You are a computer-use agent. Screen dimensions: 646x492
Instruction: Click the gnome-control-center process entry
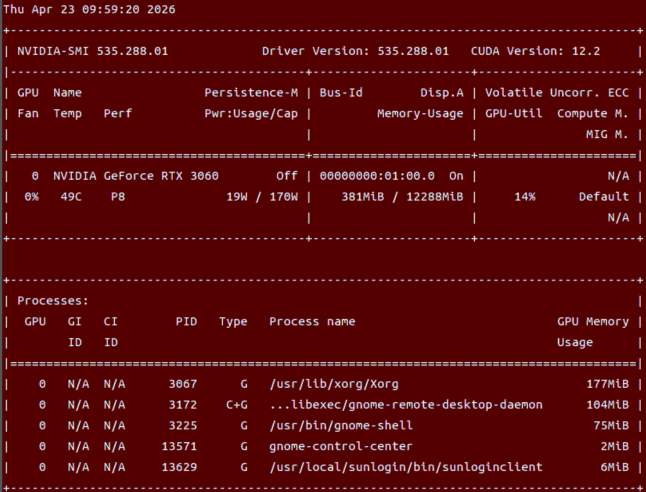(x=341, y=446)
